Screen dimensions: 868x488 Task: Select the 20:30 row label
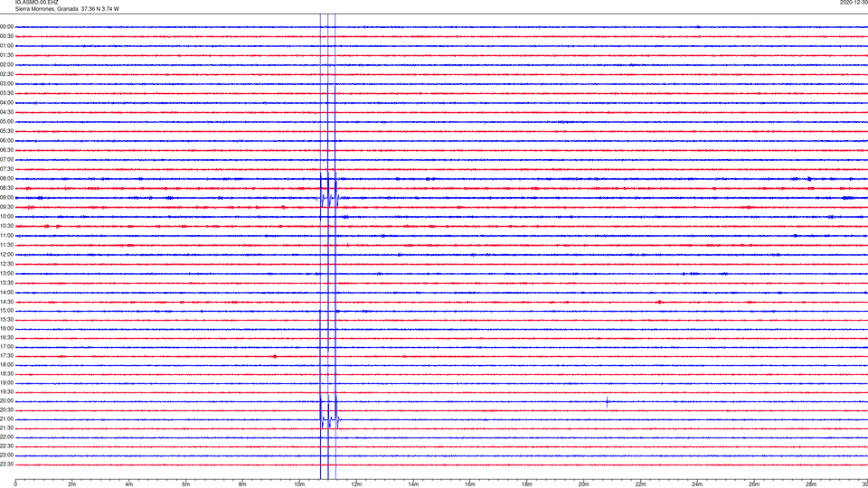pos(6,410)
